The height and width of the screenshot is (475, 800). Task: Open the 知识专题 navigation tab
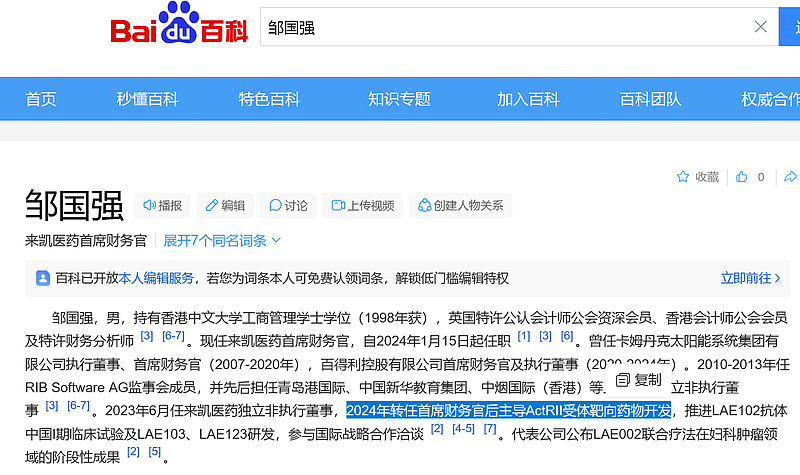click(399, 99)
